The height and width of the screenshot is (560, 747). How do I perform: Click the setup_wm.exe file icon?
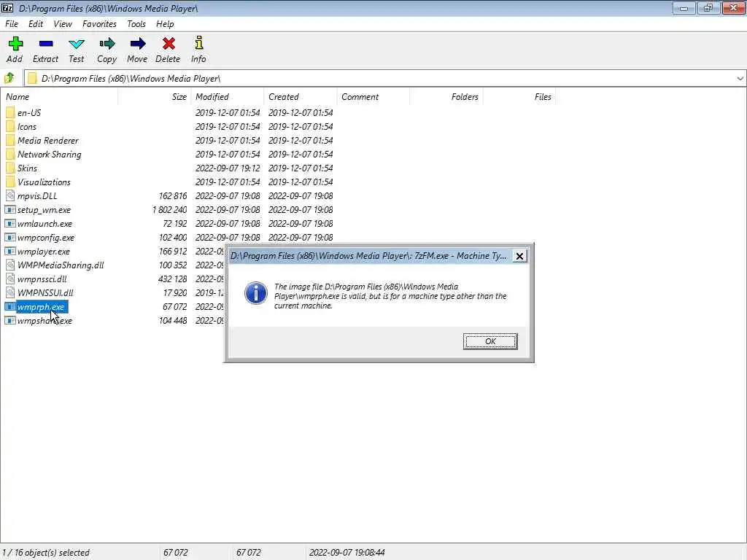pyautogui.click(x=10, y=209)
